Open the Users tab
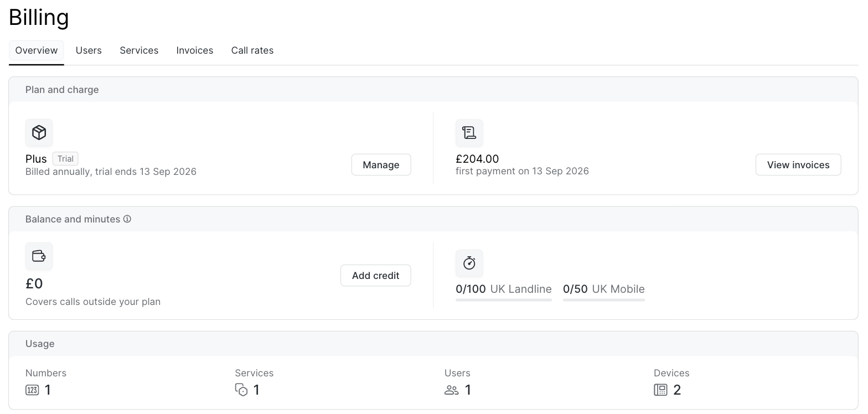The image size is (868, 414). pos(89,50)
